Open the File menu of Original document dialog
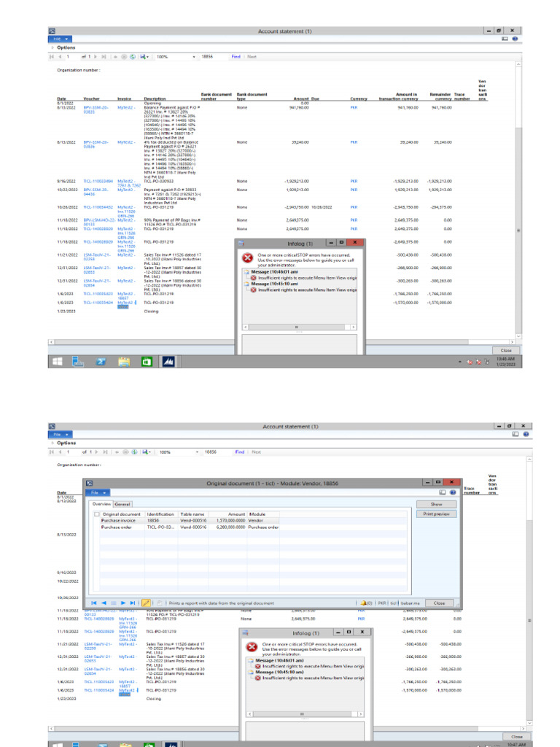This screenshot has width=560, height=747. pos(98,492)
